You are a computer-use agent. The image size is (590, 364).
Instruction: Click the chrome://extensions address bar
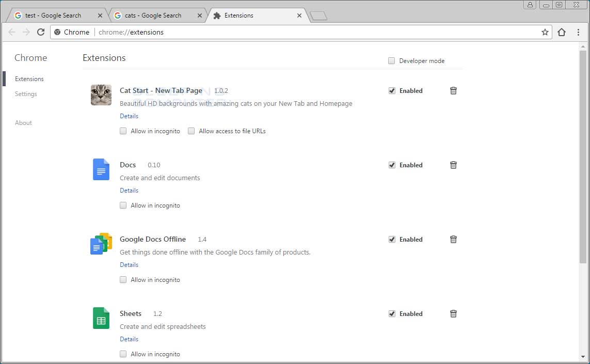tap(301, 33)
